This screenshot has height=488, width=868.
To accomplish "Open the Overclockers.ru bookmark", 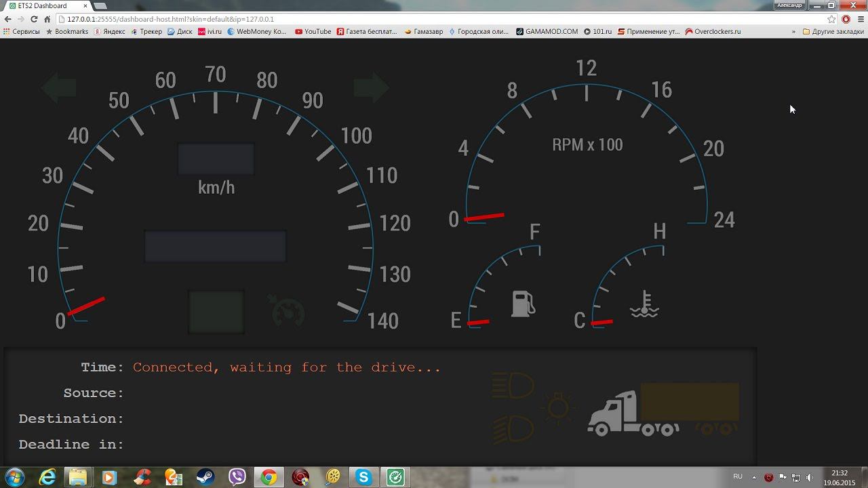I will pyautogui.click(x=713, y=32).
